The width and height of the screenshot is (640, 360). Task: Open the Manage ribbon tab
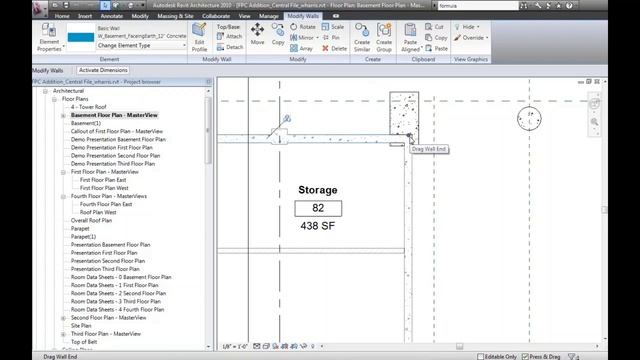pyautogui.click(x=269, y=16)
